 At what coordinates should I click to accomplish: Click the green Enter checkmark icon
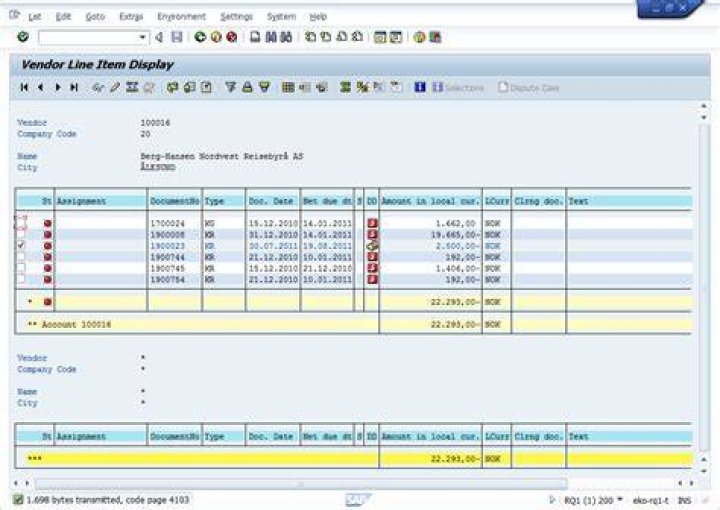22,37
